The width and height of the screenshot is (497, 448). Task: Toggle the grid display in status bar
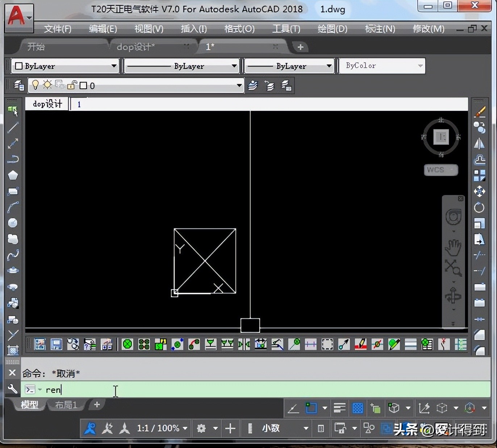pyautogui.click(x=358, y=408)
